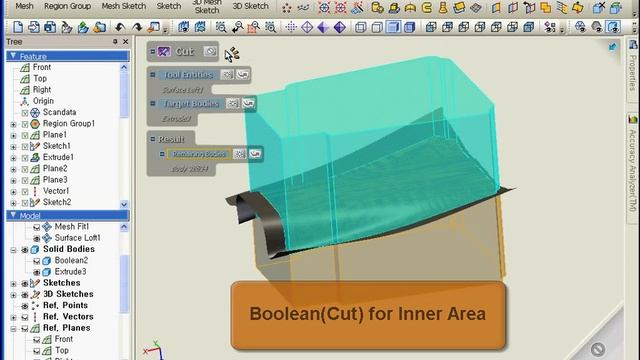Viewport: 640px width, 360px height.
Task: Expand the Sketches model node
Action: 13,283
